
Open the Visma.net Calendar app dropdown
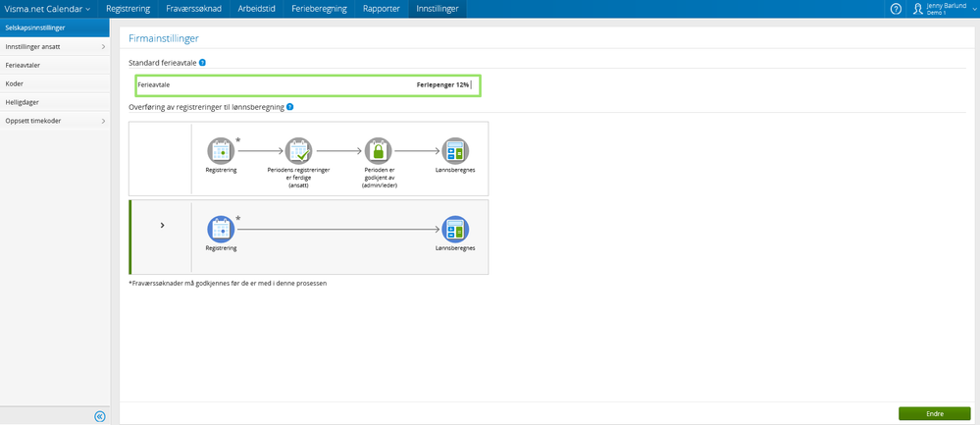click(49, 9)
